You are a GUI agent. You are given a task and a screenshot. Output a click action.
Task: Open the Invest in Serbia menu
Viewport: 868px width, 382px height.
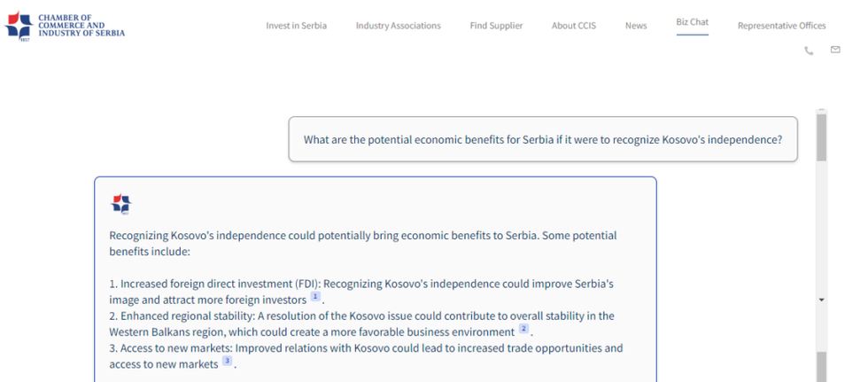(296, 26)
